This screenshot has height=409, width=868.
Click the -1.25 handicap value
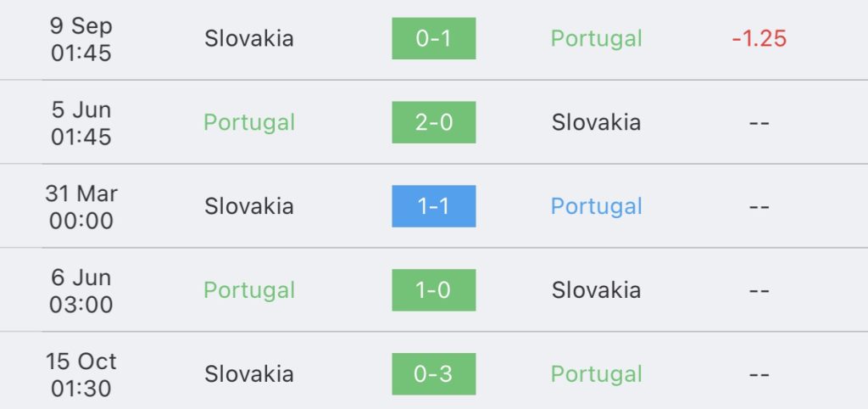point(759,39)
